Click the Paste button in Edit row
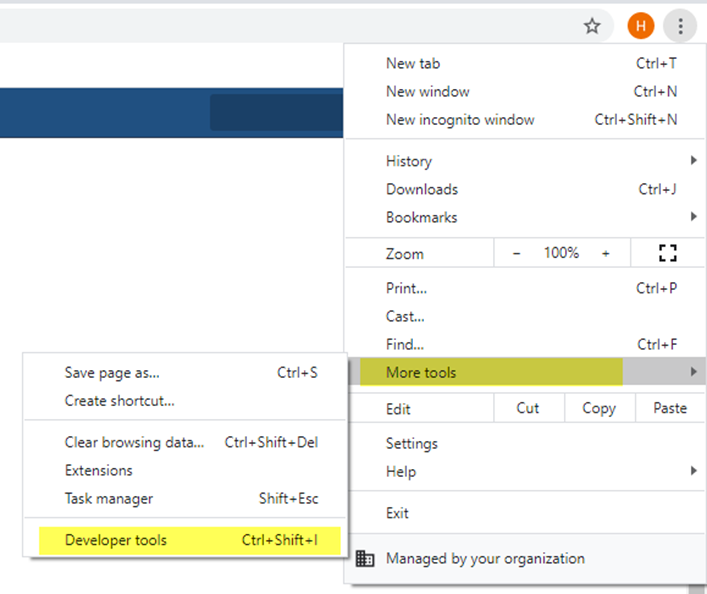The height and width of the screenshot is (594, 707). pyautogui.click(x=670, y=408)
